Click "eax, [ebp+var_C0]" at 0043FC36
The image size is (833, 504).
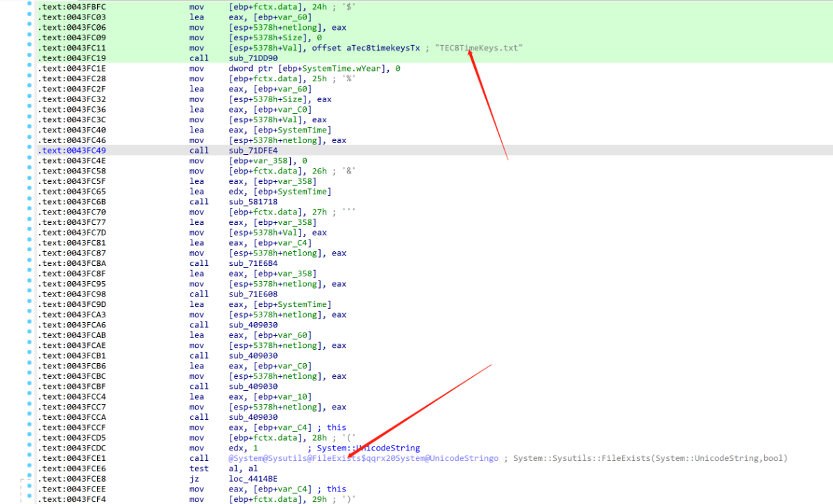point(270,110)
